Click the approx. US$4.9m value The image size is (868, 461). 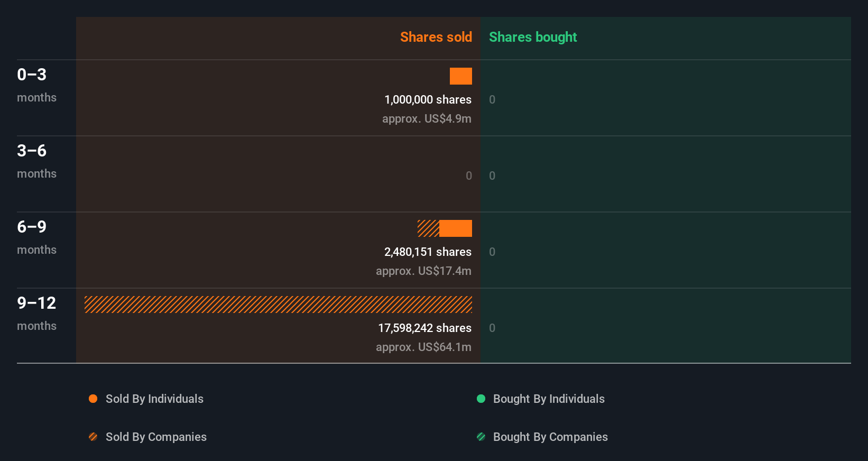(x=427, y=118)
